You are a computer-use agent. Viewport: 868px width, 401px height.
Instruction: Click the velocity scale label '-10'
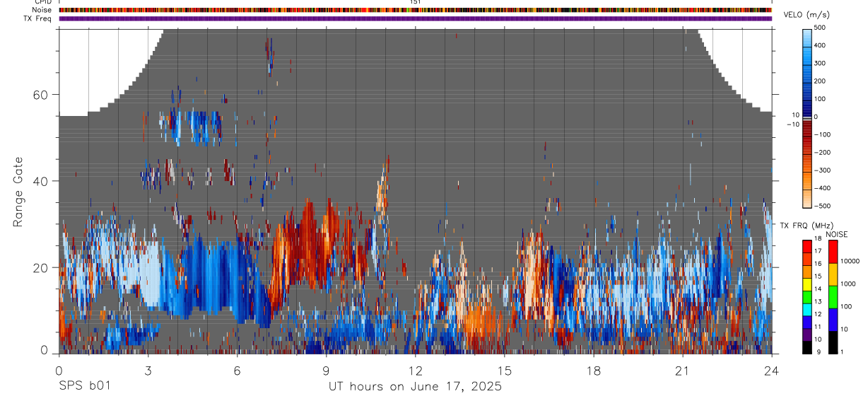[x=792, y=124]
